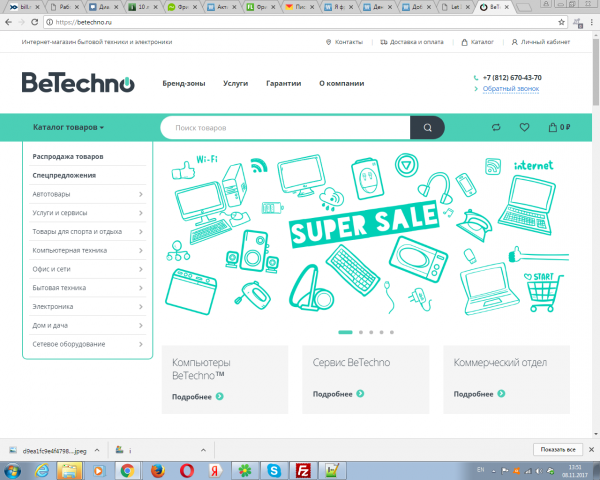Select the first active slider dot
The image size is (600, 480).
pos(345,332)
